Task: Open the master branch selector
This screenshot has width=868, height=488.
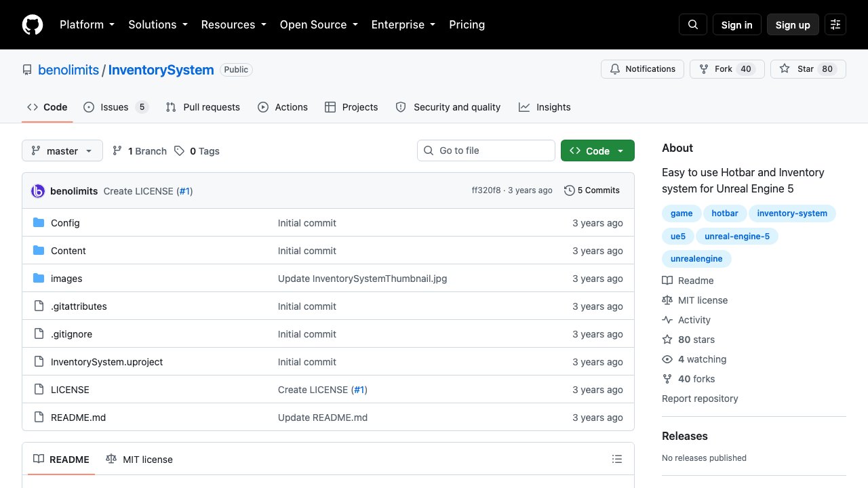Action: (62, 150)
